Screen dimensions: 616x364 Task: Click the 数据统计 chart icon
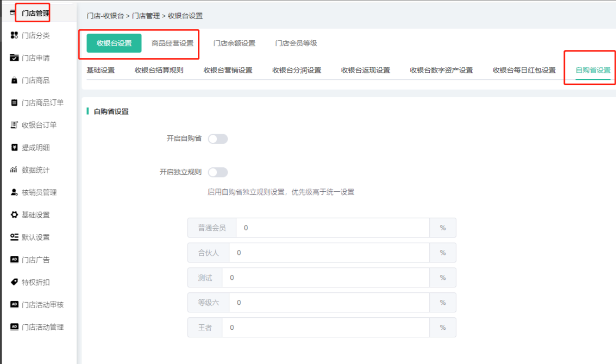tap(14, 170)
